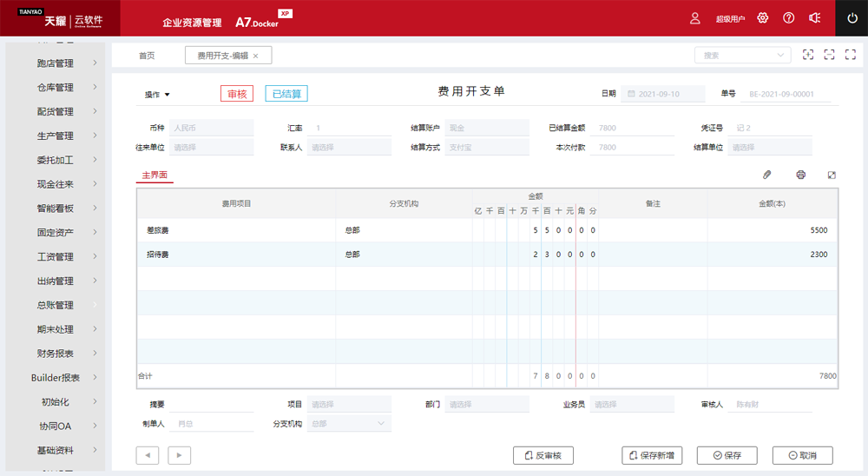Open the help question mark icon
The width and height of the screenshot is (868, 476).
point(788,18)
